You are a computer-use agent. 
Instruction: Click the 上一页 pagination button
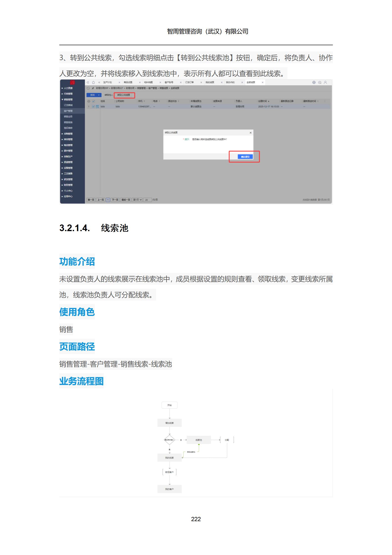(101, 200)
